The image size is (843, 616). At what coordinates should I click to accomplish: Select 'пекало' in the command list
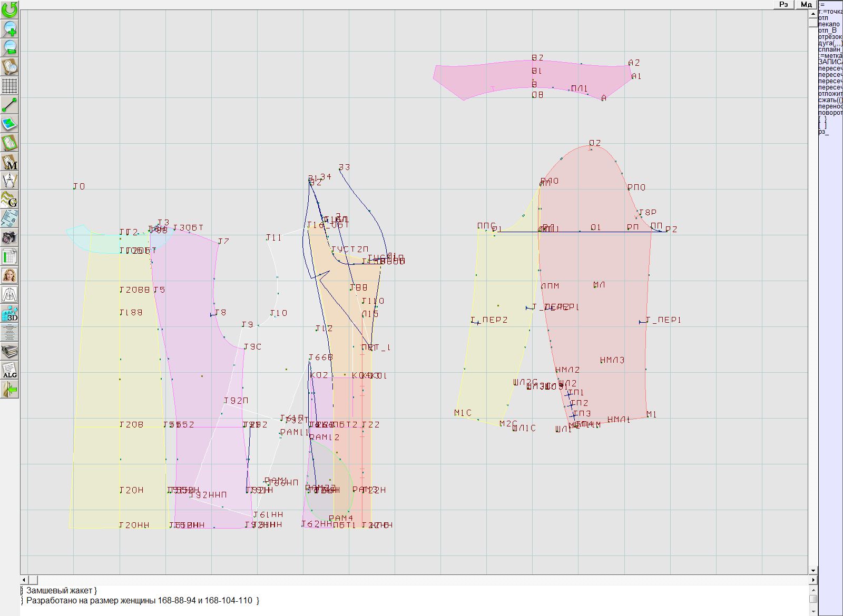tap(830, 24)
